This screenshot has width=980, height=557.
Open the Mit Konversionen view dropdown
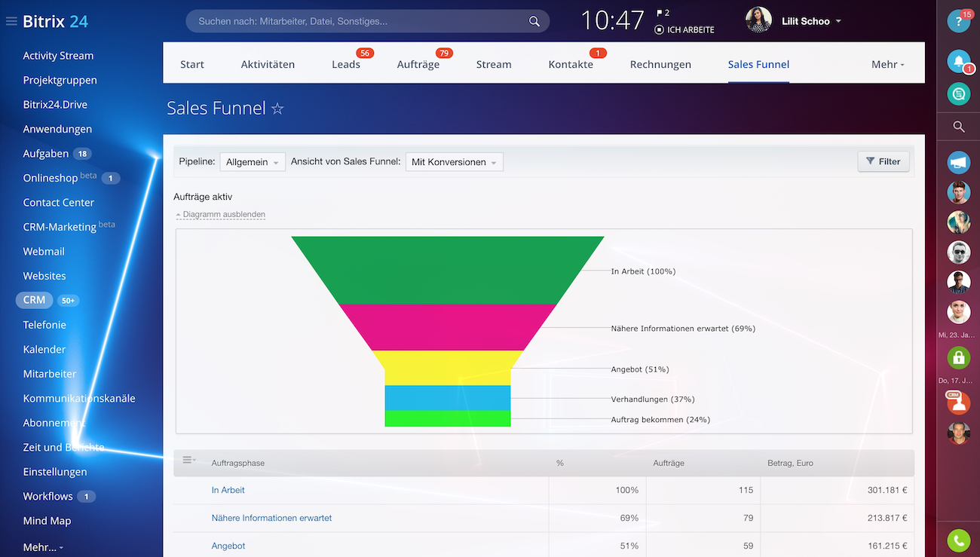pyautogui.click(x=455, y=162)
